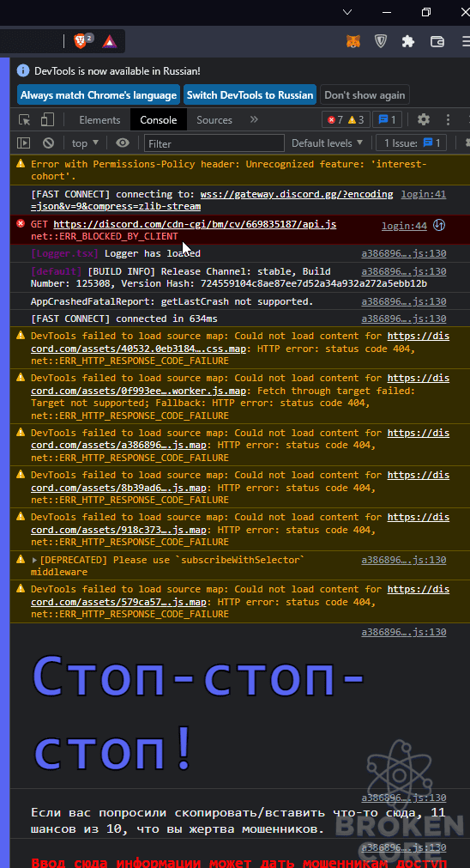Open the a386896 js.map asset link
Viewport: 470px width, 868px height.
click(240, 439)
